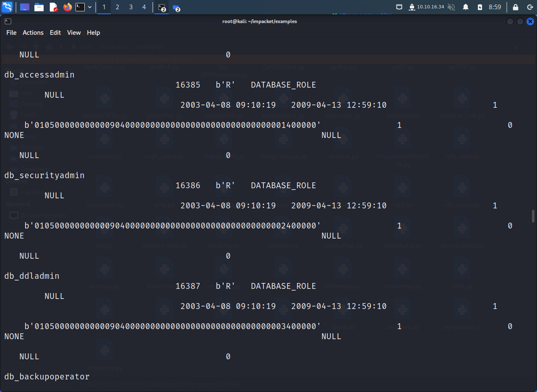
Task: Click the wired network tray icon
Action: tap(399, 7)
